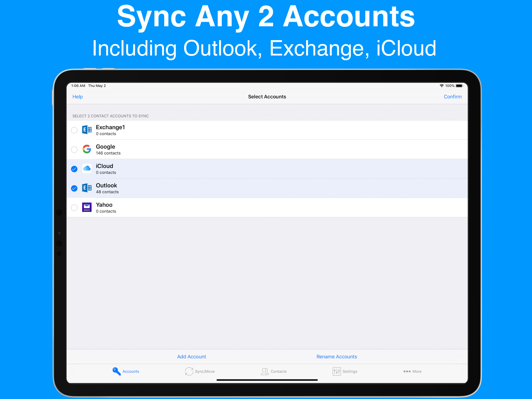Uncheck the iCloud account checkmark
Image resolution: width=532 pixels, height=399 pixels.
(74, 169)
